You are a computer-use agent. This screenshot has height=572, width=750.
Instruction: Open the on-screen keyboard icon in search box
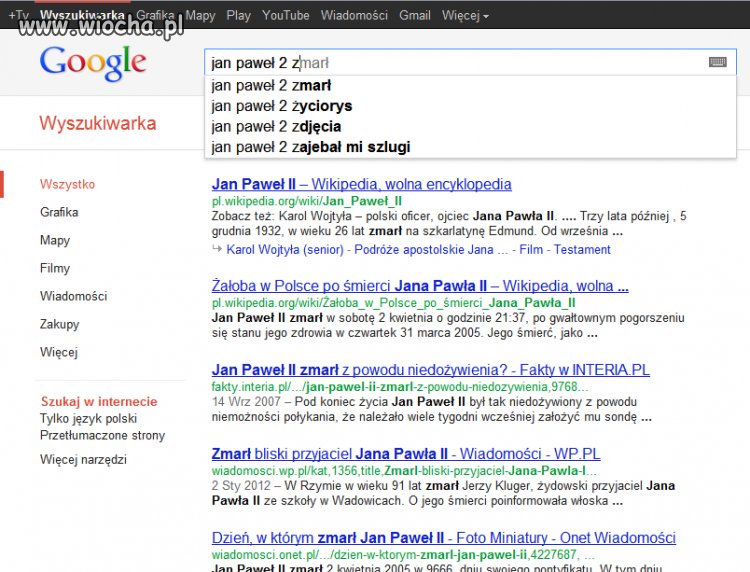[717, 62]
